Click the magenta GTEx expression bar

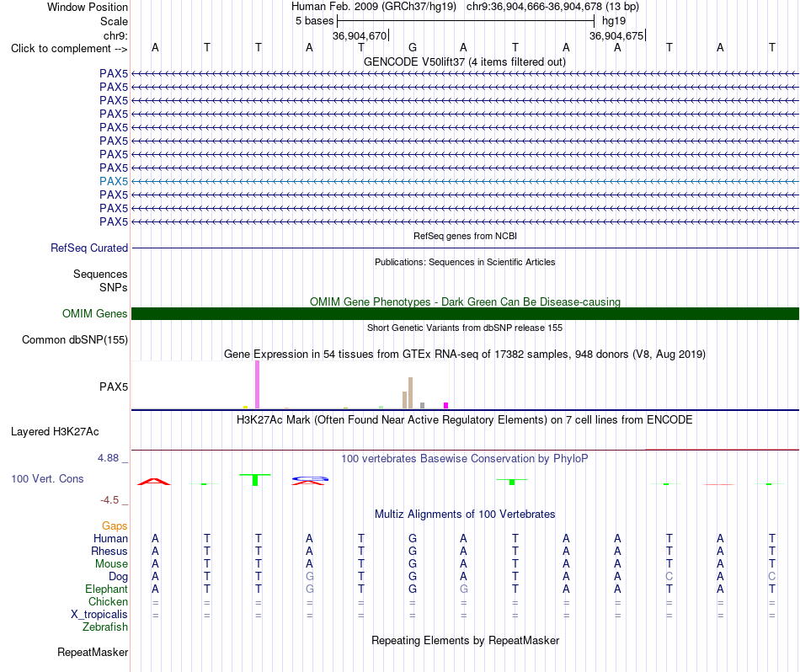coord(446,406)
